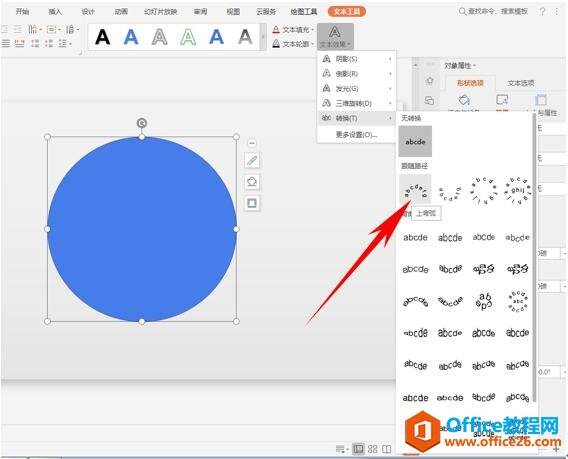Screen dimensions: 568x459
Task: Open the 倒影(R) submenu
Action: point(356,74)
